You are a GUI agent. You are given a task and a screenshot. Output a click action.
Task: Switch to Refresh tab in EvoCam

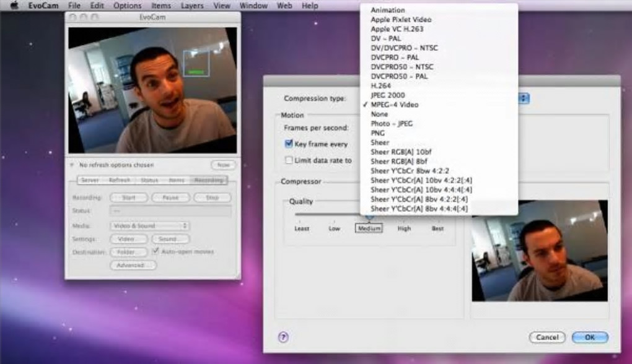[x=120, y=180]
